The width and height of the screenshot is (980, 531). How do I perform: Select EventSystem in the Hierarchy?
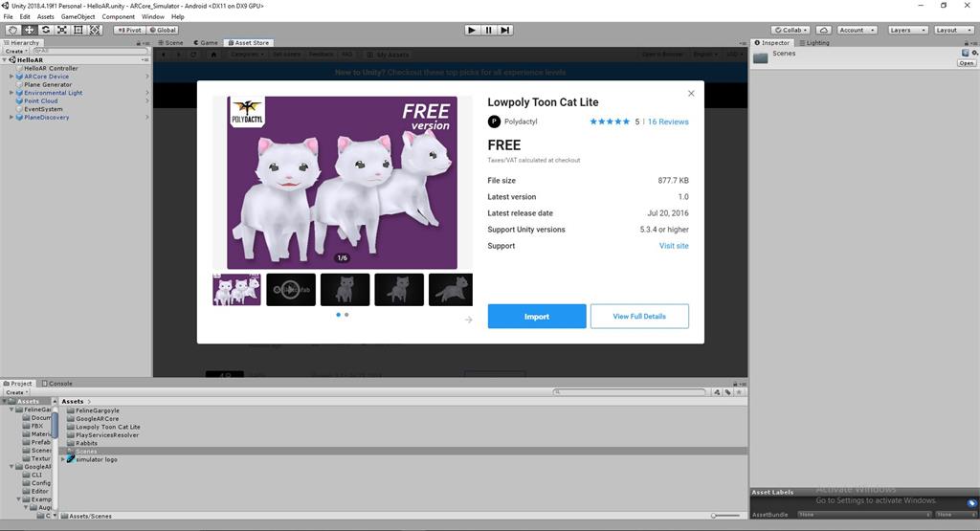[x=43, y=109]
